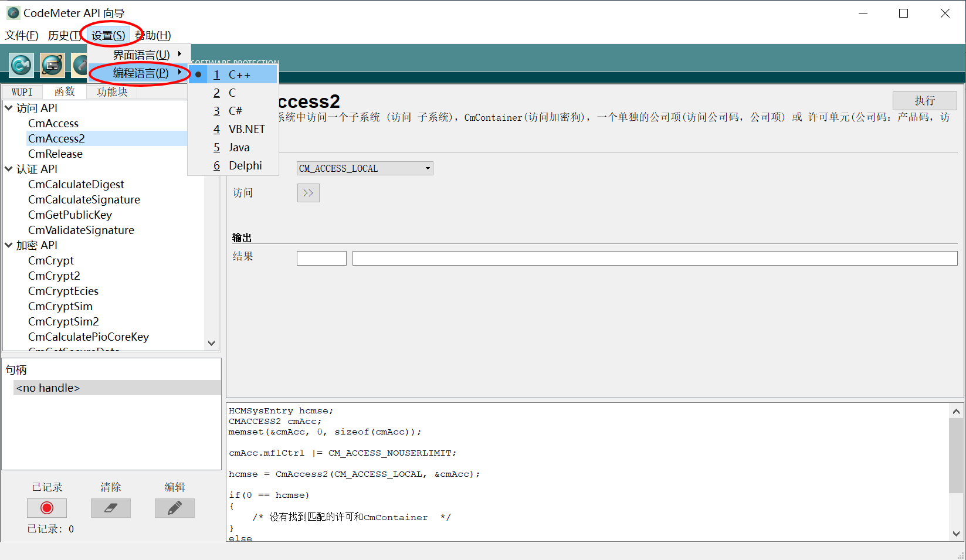
Task: Open the 文件(F) menu
Action: click(x=22, y=35)
